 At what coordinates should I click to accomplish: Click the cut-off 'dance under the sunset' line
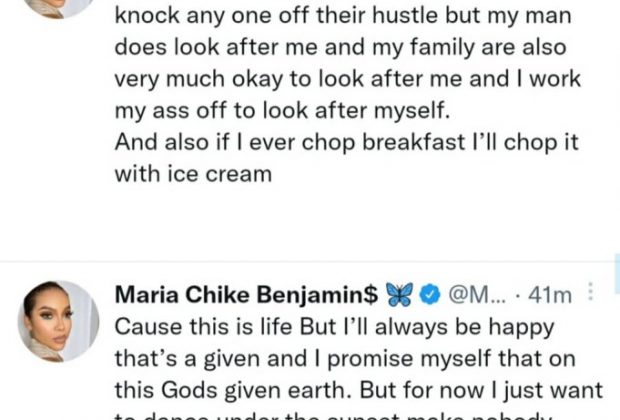point(300,415)
